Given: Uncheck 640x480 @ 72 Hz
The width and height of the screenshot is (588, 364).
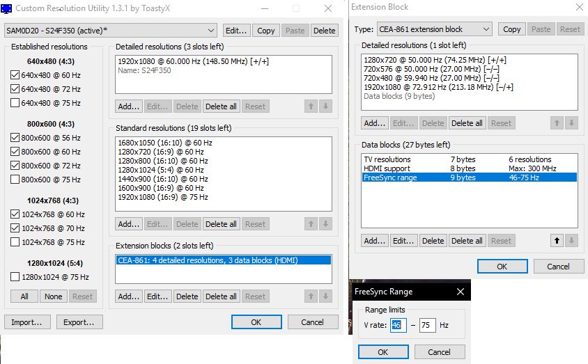Looking at the screenshot, I should 15,89.
